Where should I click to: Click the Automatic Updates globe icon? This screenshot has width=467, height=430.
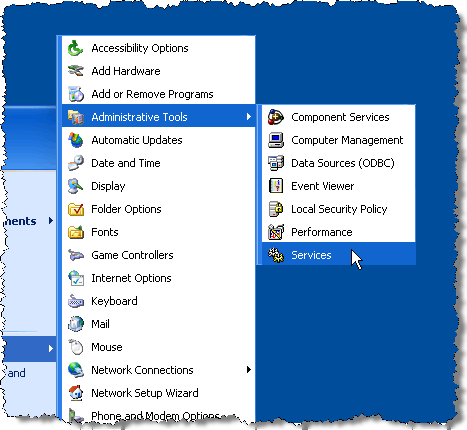[76, 140]
